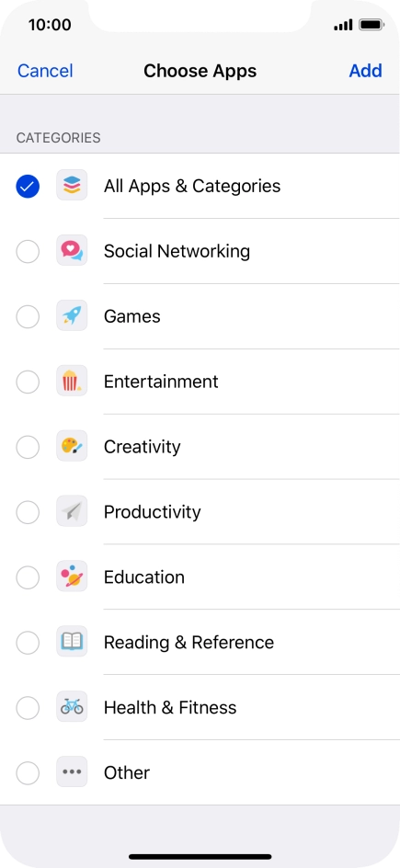The width and height of the screenshot is (400, 868).
Task: Expand the Creativity category row
Action: coord(200,447)
